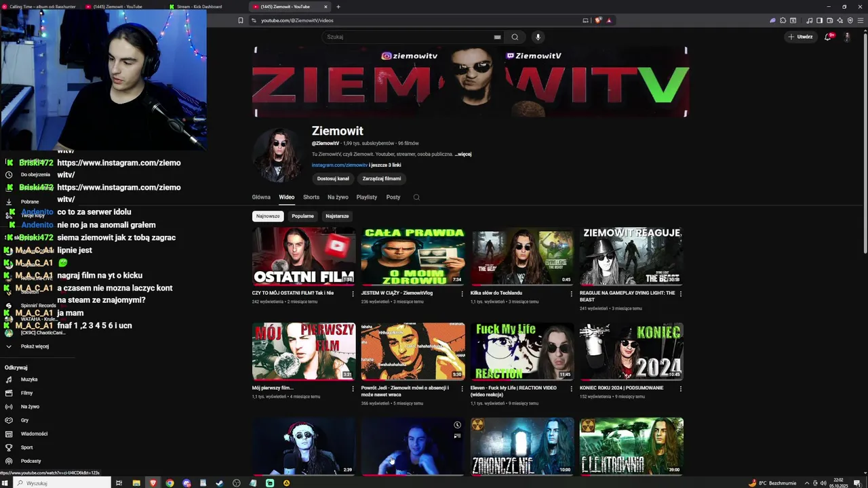Open the Brave VPN shield icon
The image size is (868, 488).
[850, 20]
